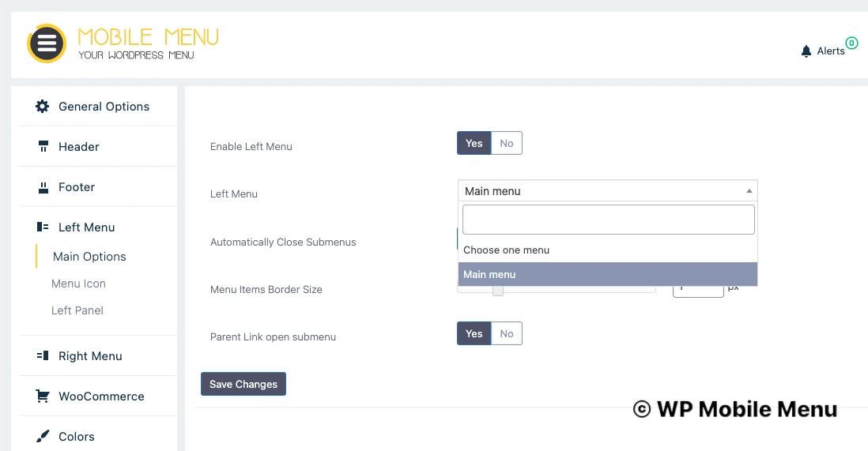Click the Right Menu sidebar icon
Screen dimensions: 868x451
click(43, 355)
